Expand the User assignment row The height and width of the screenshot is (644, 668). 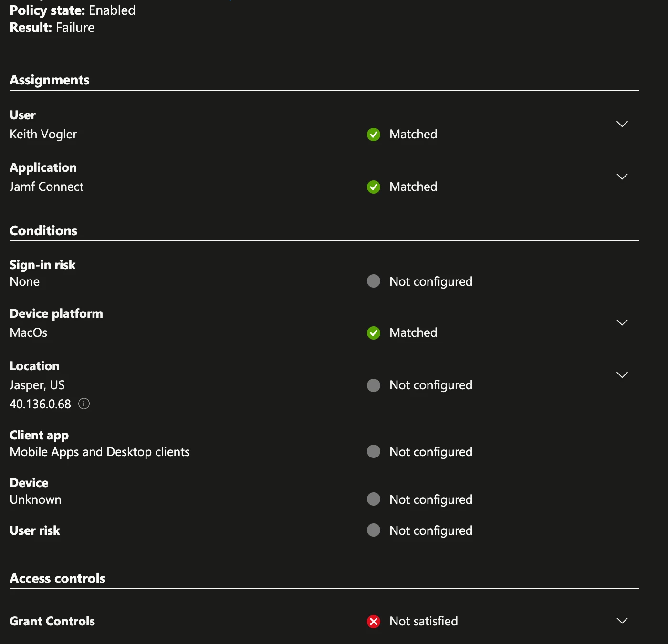click(622, 124)
